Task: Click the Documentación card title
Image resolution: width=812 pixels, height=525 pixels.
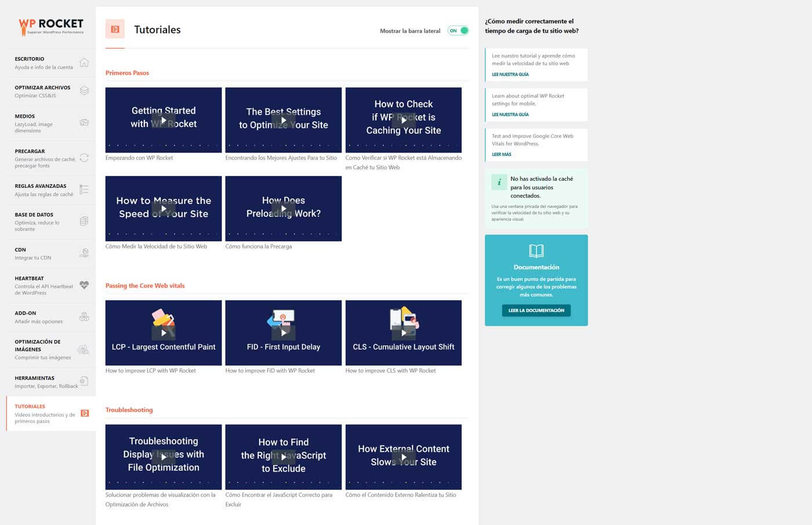Action: click(x=536, y=267)
